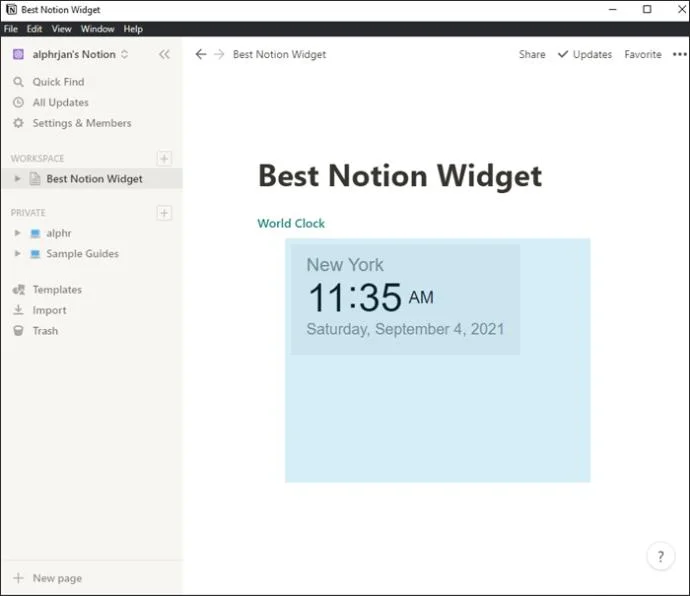Viewport: 690px width, 596px height.
Task: Open the Help menu
Action: click(x=133, y=29)
